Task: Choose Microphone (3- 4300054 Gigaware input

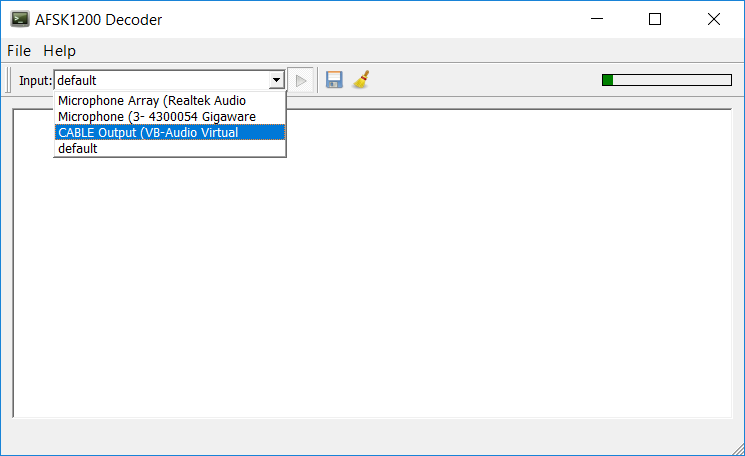Action: pos(170,116)
